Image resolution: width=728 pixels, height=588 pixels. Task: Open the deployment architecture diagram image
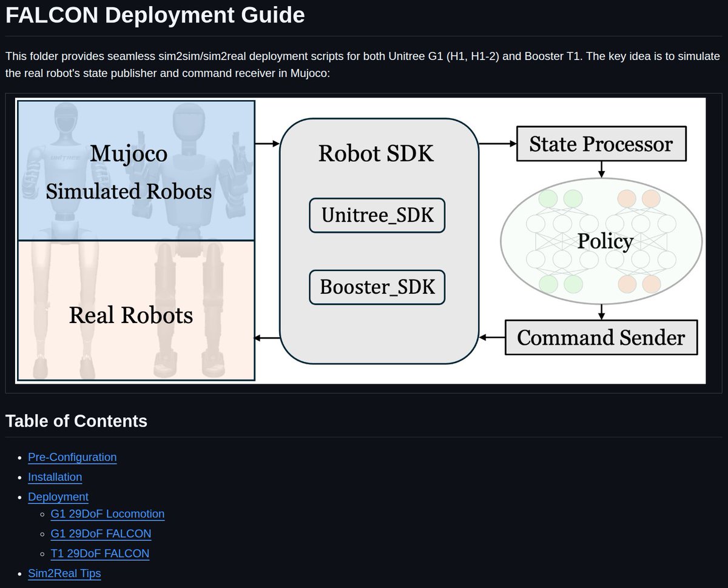click(361, 241)
